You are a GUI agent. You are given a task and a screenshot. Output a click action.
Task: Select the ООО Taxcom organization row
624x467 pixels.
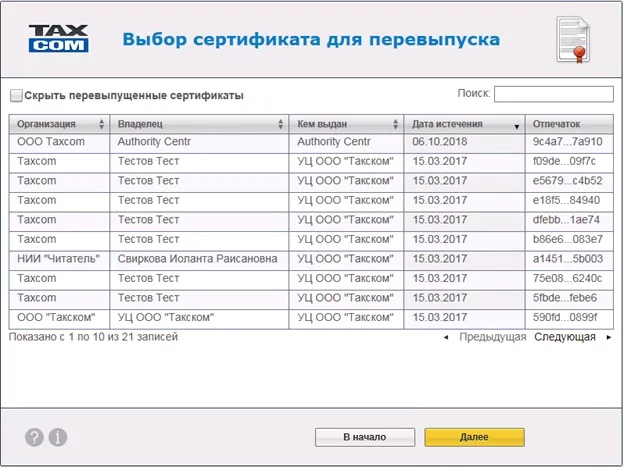coord(311,142)
